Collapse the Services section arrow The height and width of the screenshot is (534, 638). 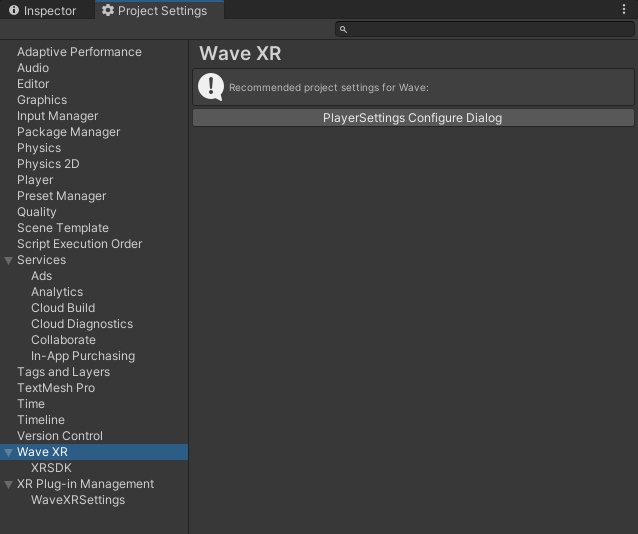(9, 260)
